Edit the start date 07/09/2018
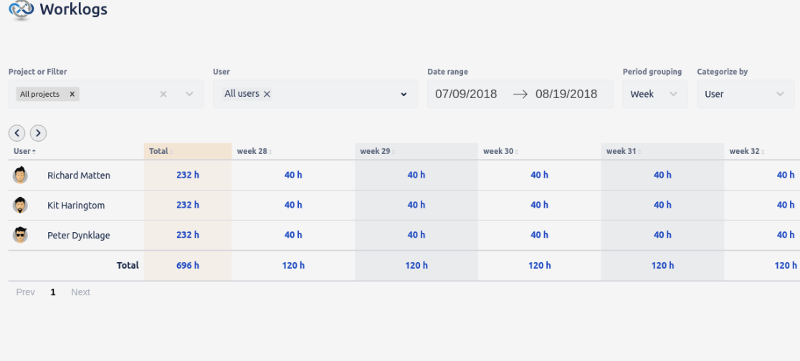 [x=466, y=94]
